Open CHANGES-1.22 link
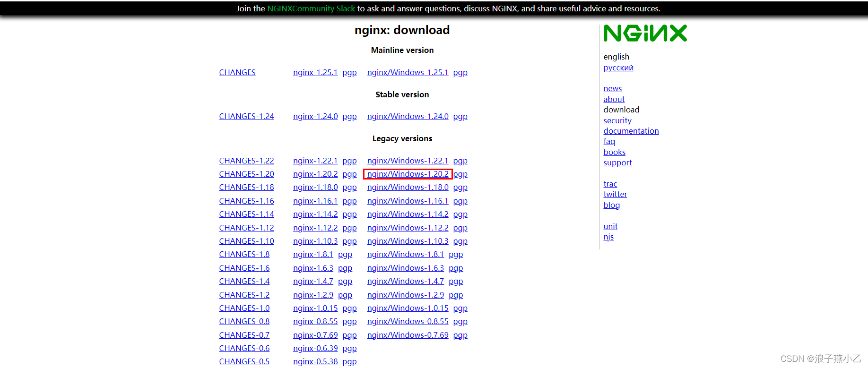 point(246,161)
